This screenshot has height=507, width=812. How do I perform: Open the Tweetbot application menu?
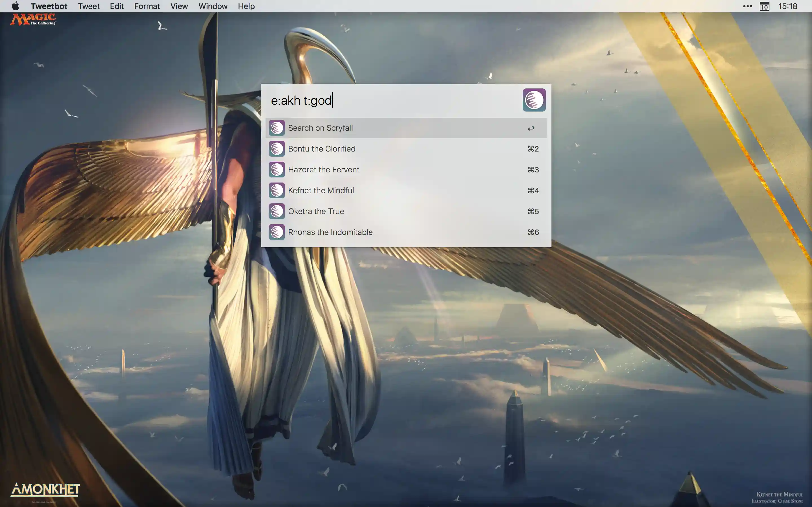(x=49, y=6)
